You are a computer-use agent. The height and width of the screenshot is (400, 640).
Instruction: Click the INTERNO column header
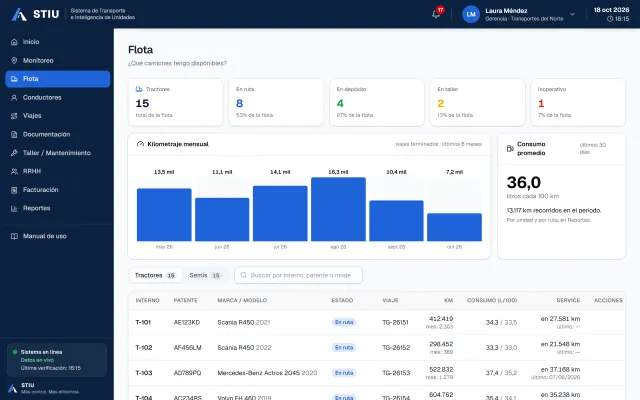[147, 300]
